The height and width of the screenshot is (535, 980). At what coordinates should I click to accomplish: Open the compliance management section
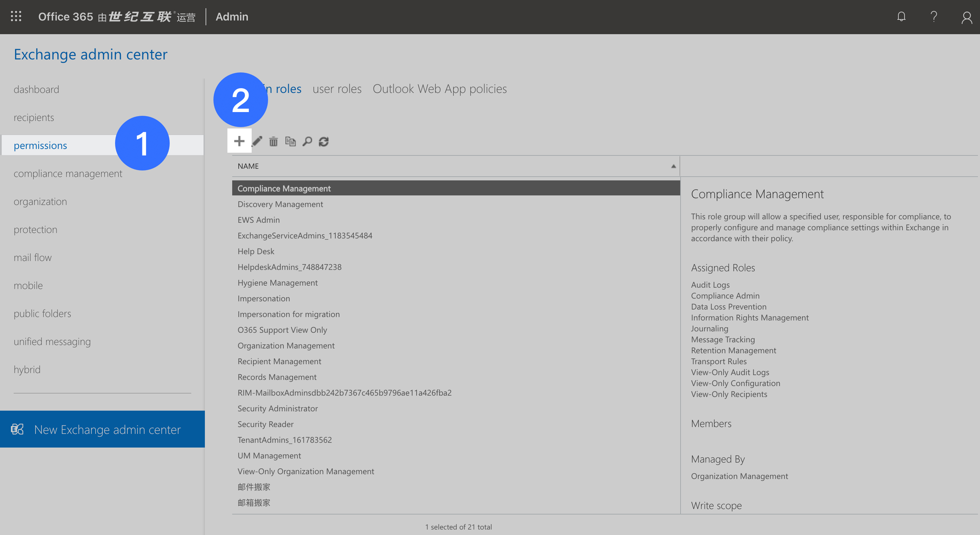click(x=68, y=174)
